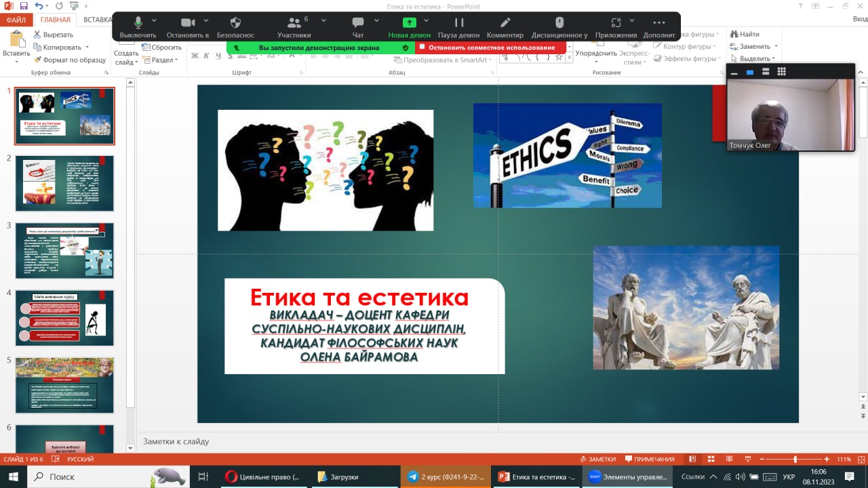Select slide 4 thumbnail
Viewport: 868px width, 488px height.
coord(65,318)
